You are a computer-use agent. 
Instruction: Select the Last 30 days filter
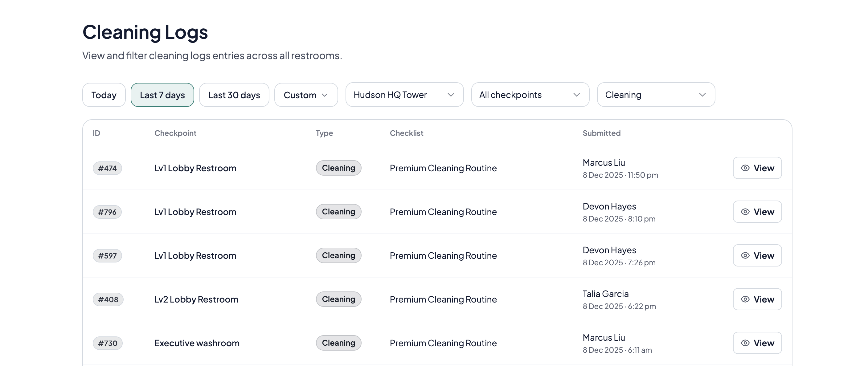(x=234, y=95)
